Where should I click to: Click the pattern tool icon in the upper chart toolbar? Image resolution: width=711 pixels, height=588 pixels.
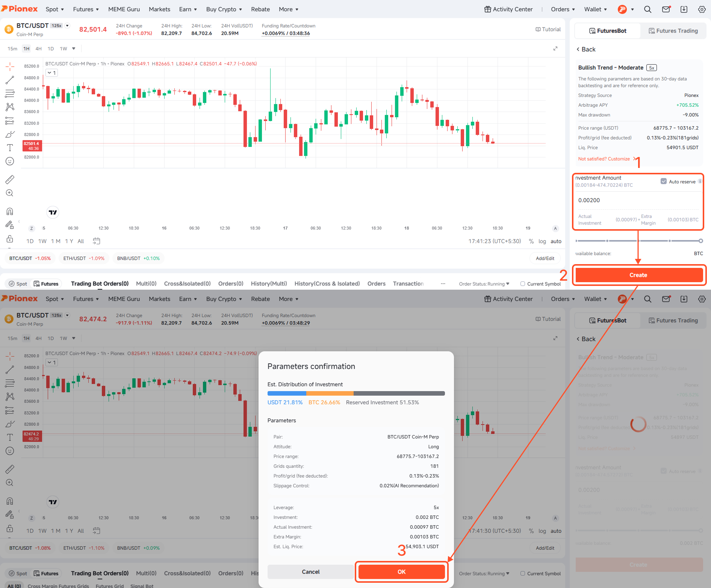click(10, 107)
